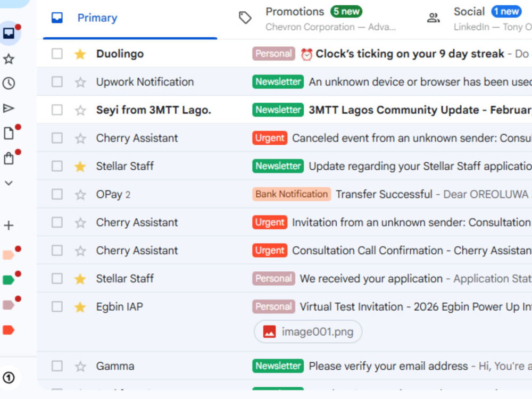Image resolution: width=532 pixels, height=399 pixels.
Task: Click the Primary tab inbox icon
Action: 57,18
